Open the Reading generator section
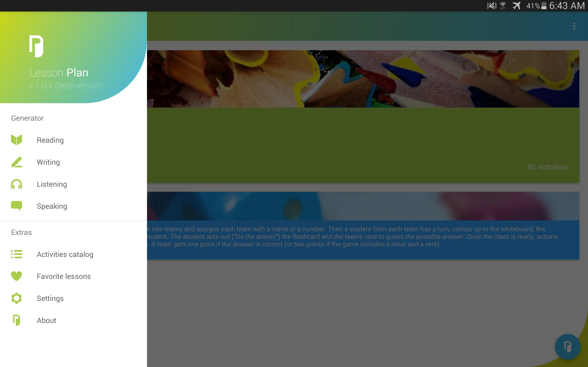The height and width of the screenshot is (367, 588). [x=50, y=140]
